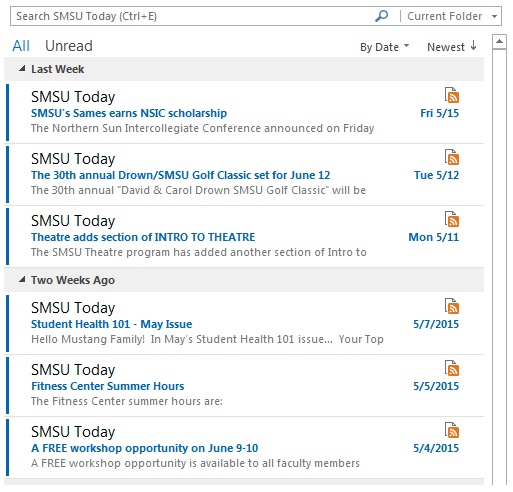513x492 pixels.
Task: Click preview 'The Fitness Center summer hours are:'
Action: point(127,401)
